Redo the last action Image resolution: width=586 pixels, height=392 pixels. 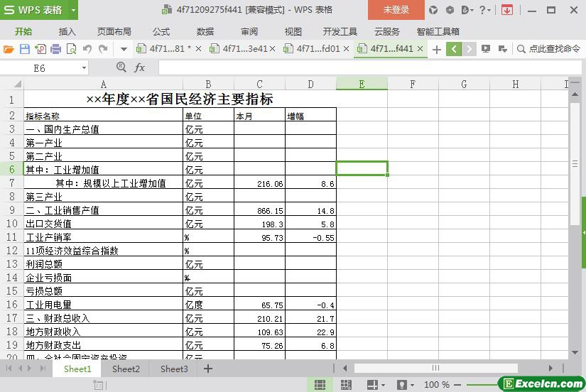pos(103,49)
